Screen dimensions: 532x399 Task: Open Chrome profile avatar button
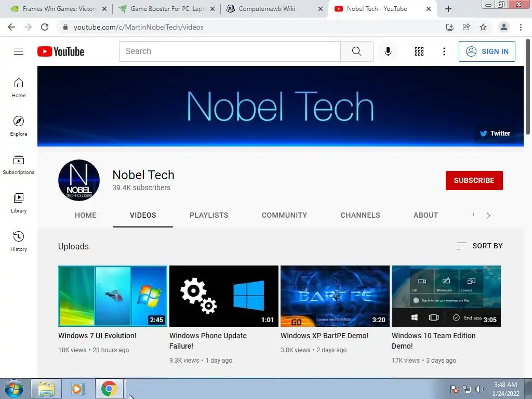pos(504,27)
